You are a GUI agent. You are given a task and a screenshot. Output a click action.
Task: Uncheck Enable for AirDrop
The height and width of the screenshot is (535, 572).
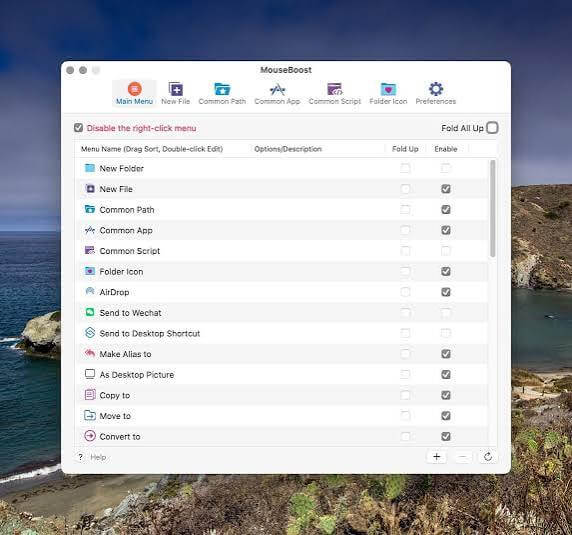[445, 292]
